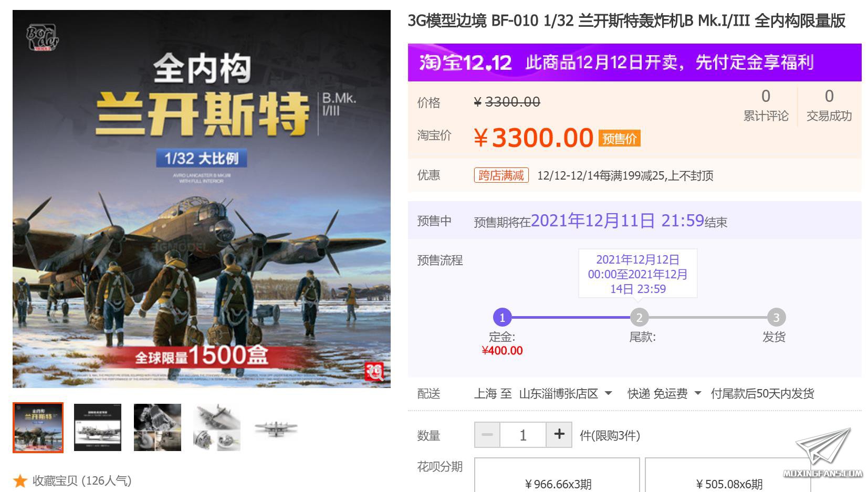Open the 交易成功 transaction count
The height and width of the screenshot is (492, 868).
[x=829, y=105]
